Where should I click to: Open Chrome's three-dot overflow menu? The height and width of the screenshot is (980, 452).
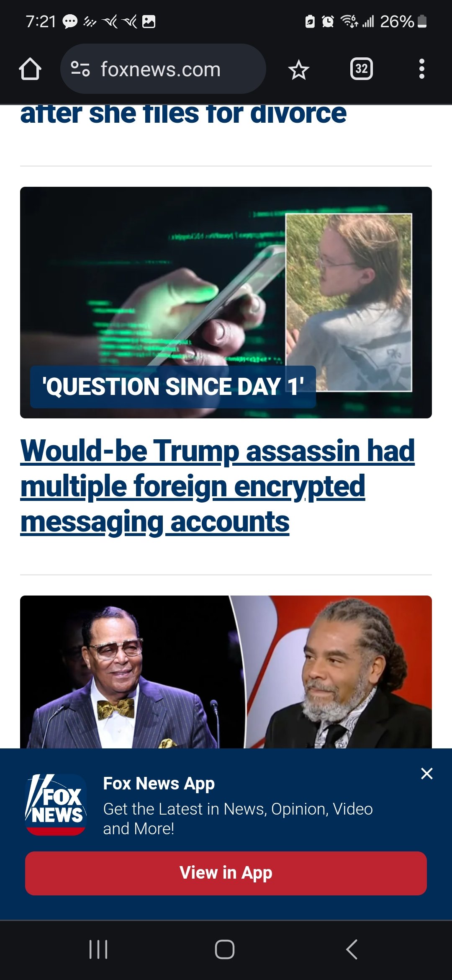422,69
